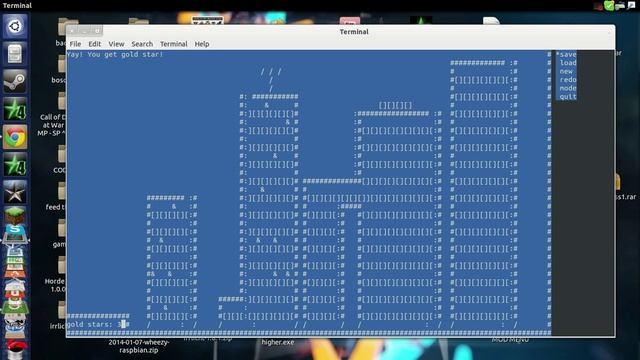The height and width of the screenshot is (360, 640).
Task: Select the MOD MENU desktop item
Action: click(x=510, y=340)
